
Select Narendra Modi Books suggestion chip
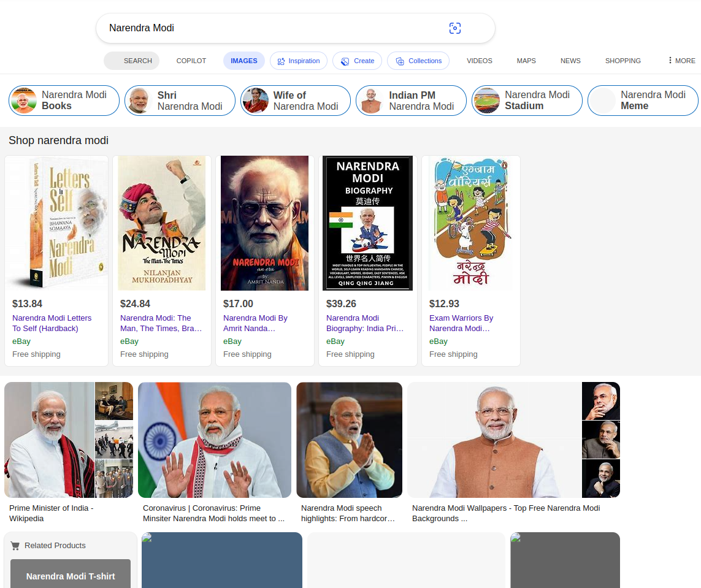pos(64,101)
